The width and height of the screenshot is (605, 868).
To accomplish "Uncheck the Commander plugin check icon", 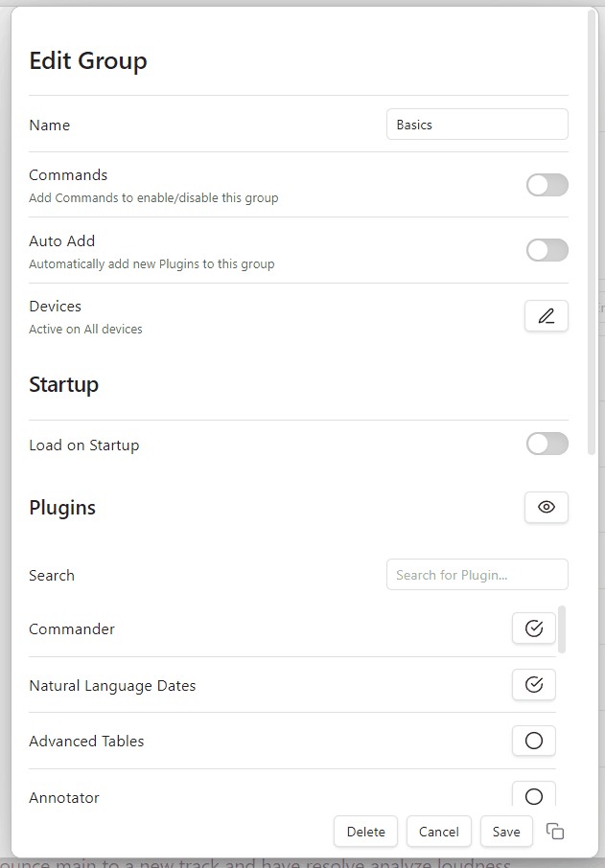I will coord(534,628).
